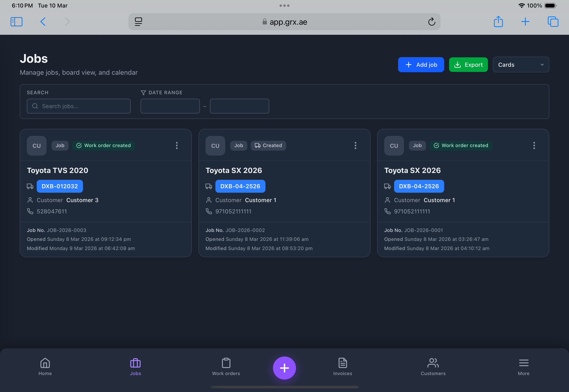The height and width of the screenshot is (392, 569).
Task: Select the Work order created status badge
Action: (x=103, y=145)
